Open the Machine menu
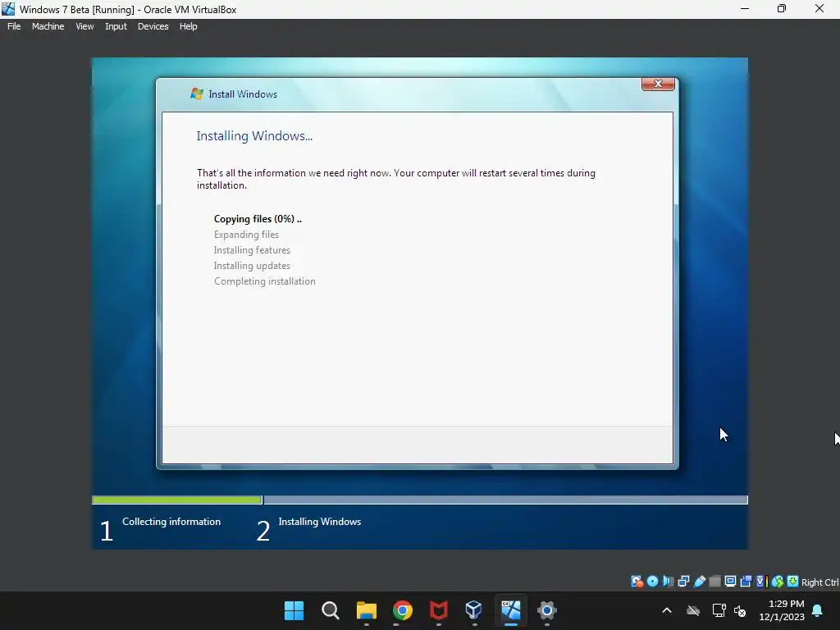The width and height of the screenshot is (840, 630). [48, 26]
